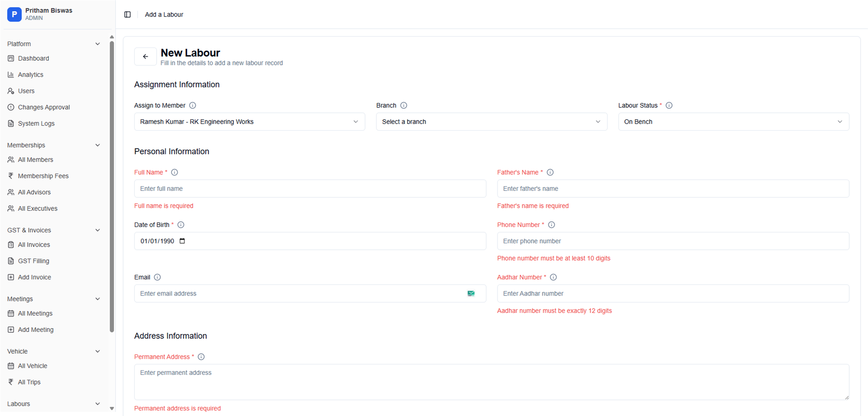Collapse the Vehicle section

pos(97,352)
